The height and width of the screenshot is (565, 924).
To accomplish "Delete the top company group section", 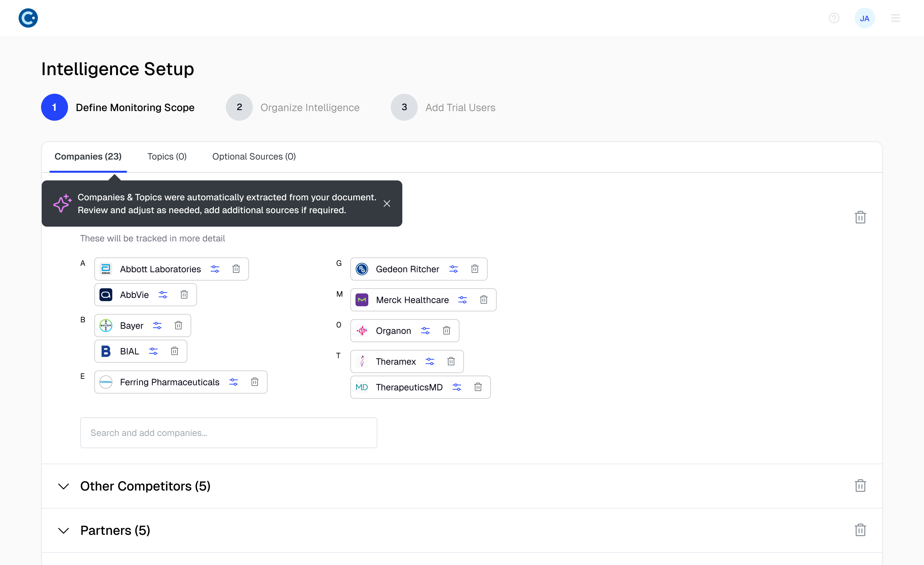I will click(860, 217).
